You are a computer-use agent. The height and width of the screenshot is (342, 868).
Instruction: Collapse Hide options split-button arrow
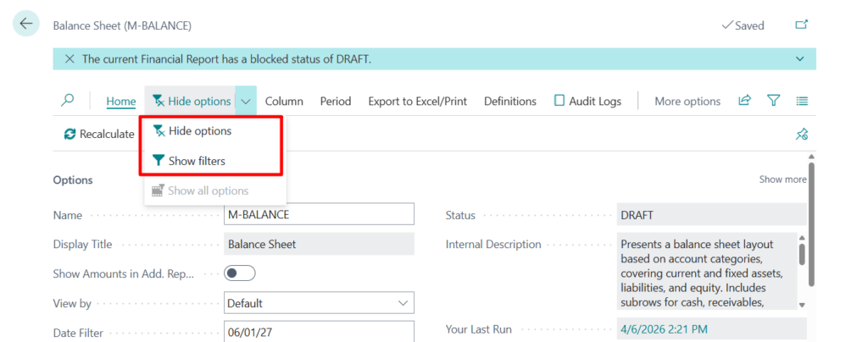tap(246, 101)
